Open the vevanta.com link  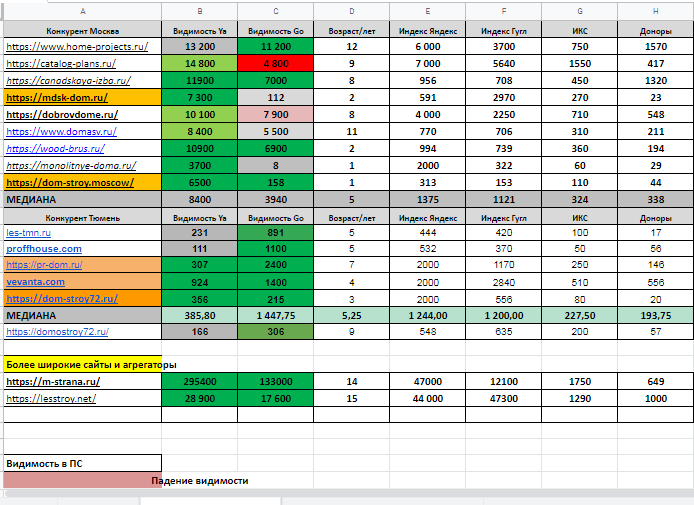click(35, 282)
